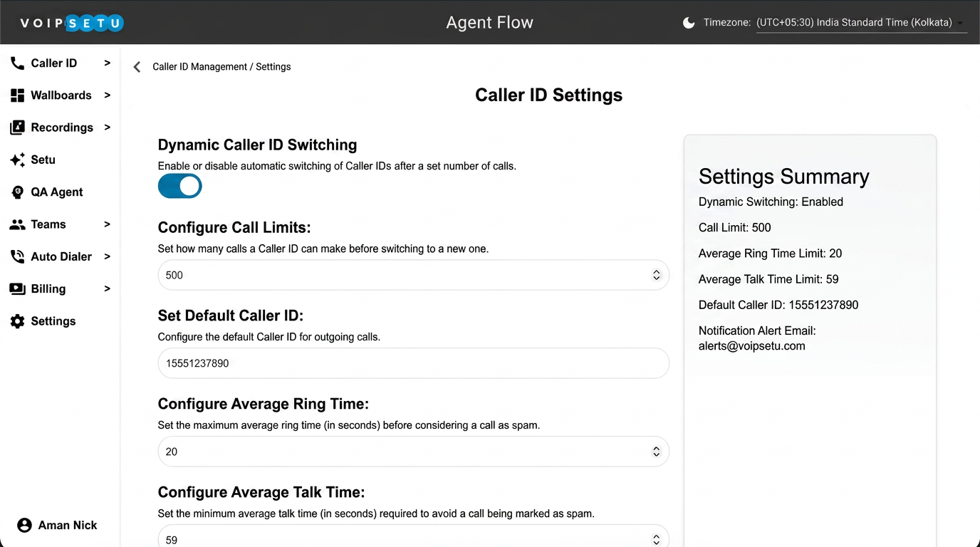Click the Default Caller ID field 15551237890
Screen dimensions: 980x547
pyautogui.click(x=413, y=363)
